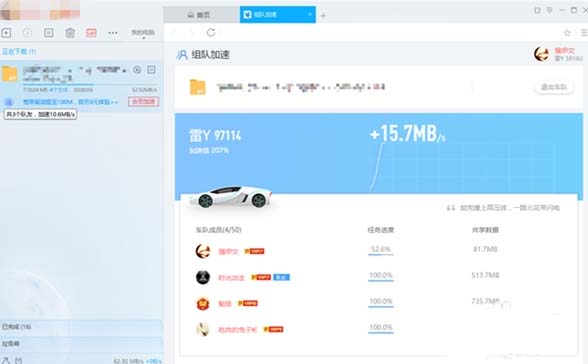Open the 垃圾箱 recycle bin list
Screen dimensions: 588x364
point(10,343)
